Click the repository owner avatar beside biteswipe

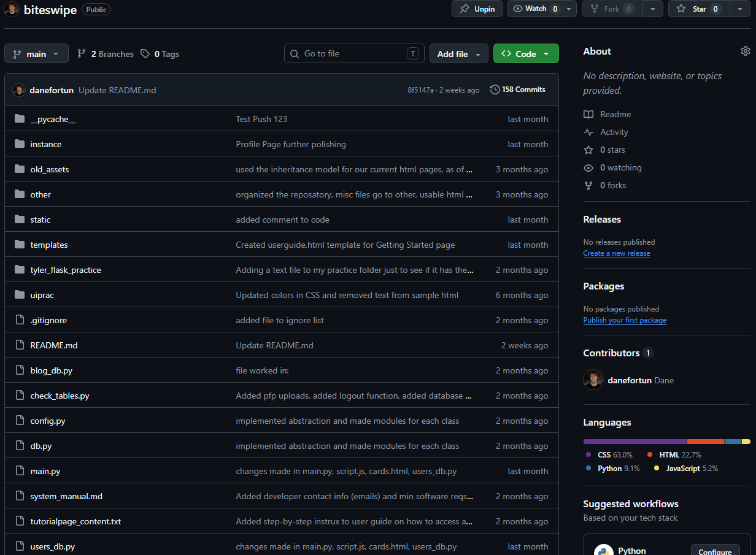(12, 9)
